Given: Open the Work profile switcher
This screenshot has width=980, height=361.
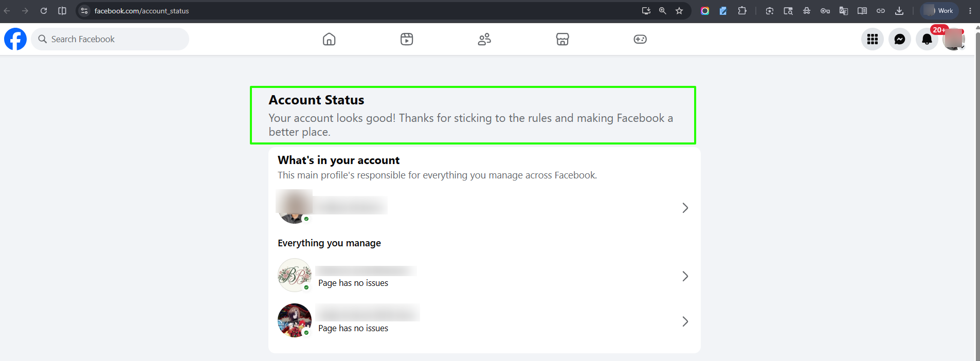Looking at the screenshot, I should 939,11.
